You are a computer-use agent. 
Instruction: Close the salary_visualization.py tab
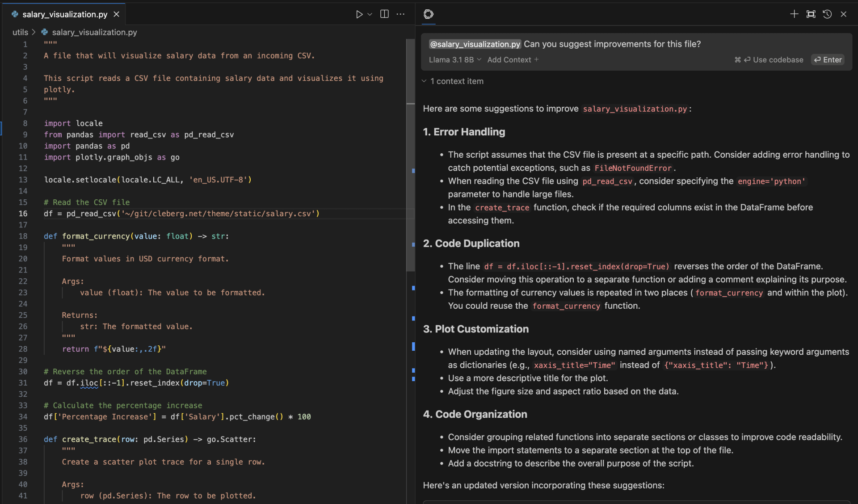click(x=116, y=14)
